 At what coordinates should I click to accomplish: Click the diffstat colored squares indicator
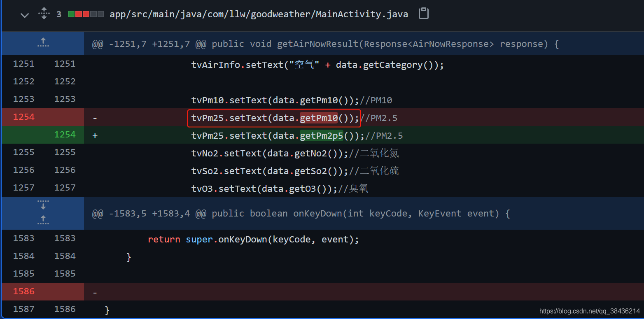pyautogui.click(x=86, y=14)
